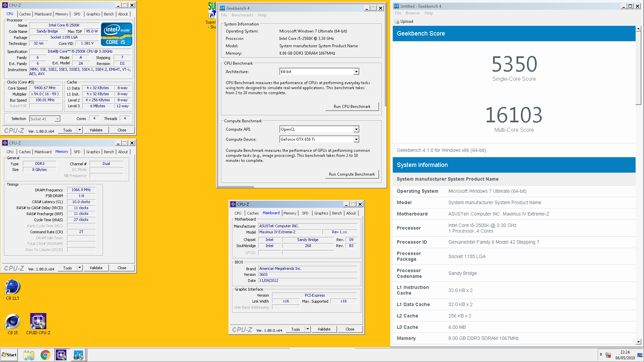This screenshot has height=362, width=644.
Task: Click system clock showing 22:24
Action: click(x=625, y=352)
